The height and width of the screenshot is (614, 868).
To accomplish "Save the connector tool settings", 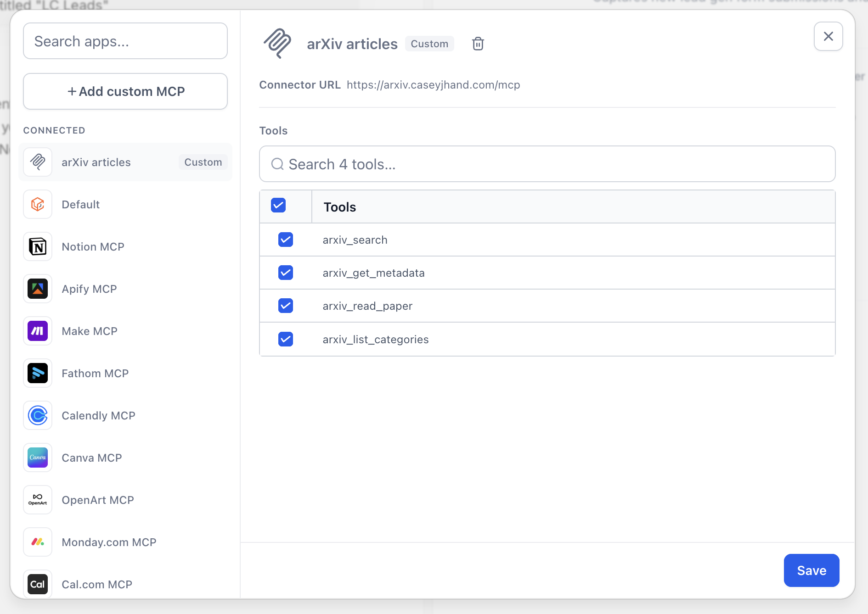I will (812, 570).
